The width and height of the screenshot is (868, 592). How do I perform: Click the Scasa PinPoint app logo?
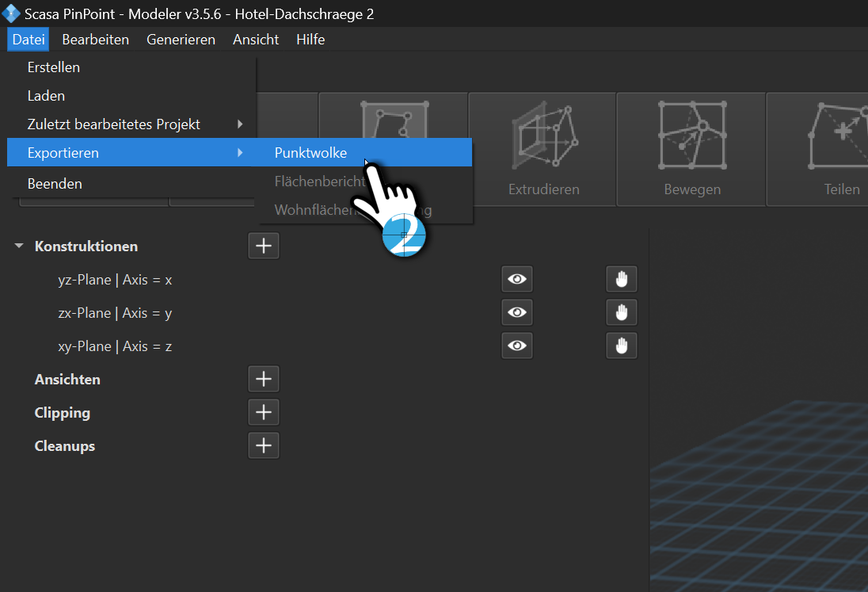point(11,13)
